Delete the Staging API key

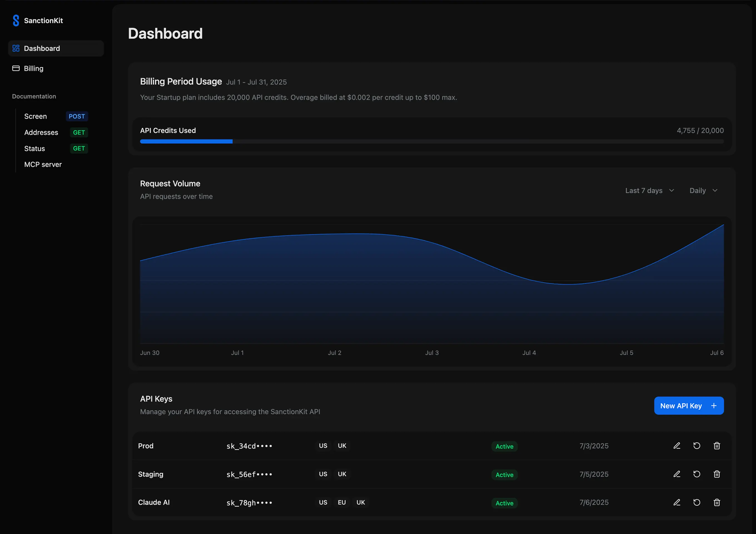pos(717,474)
